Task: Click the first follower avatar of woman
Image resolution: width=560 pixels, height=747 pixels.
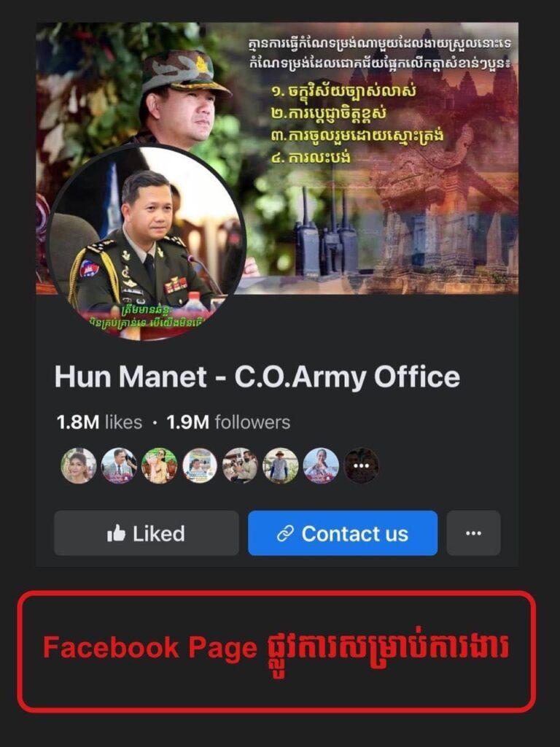Action: 79,465
